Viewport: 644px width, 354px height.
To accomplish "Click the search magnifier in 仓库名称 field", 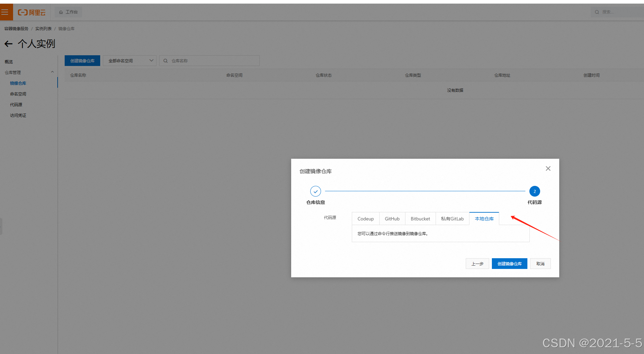I will coord(166,61).
